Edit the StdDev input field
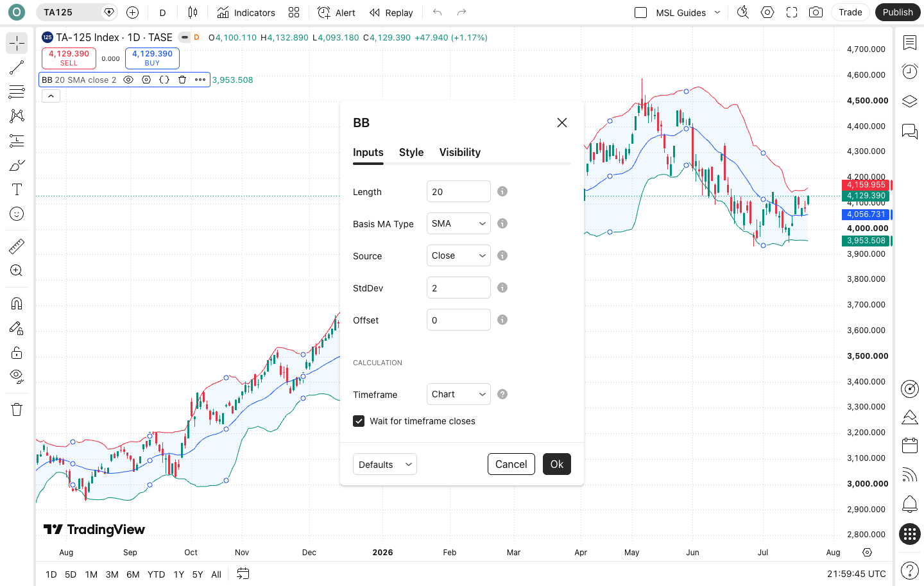924x586 pixels. coord(459,288)
